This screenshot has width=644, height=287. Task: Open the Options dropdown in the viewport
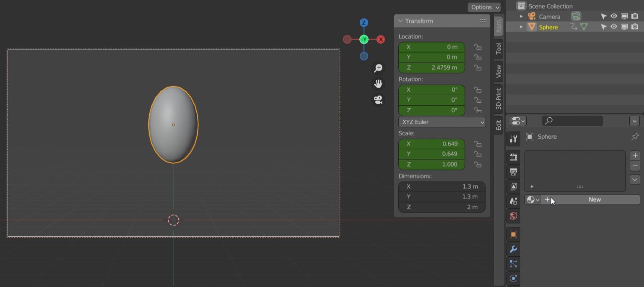tap(484, 7)
